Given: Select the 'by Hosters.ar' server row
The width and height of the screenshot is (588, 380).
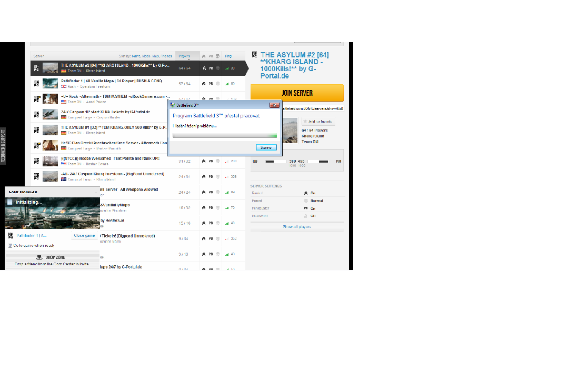Looking at the screenshot, I should [x=173, y=223].
